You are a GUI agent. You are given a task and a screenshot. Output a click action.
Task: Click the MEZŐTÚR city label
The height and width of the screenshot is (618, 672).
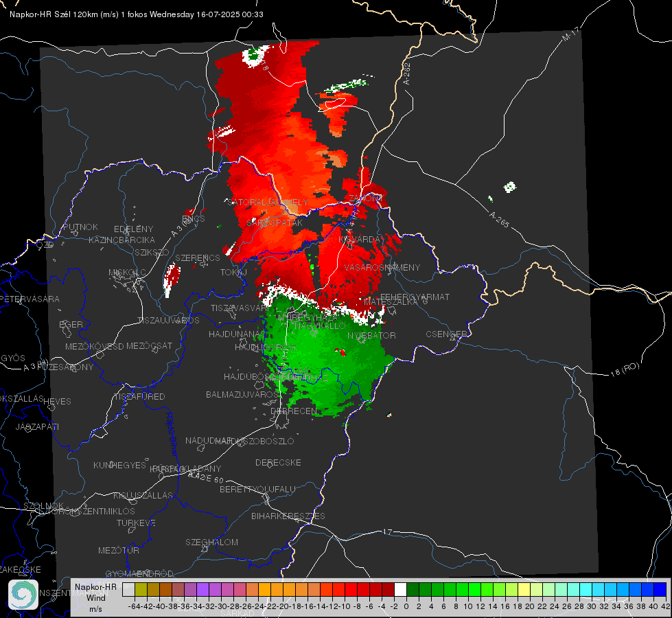click(x=119, y=551)
